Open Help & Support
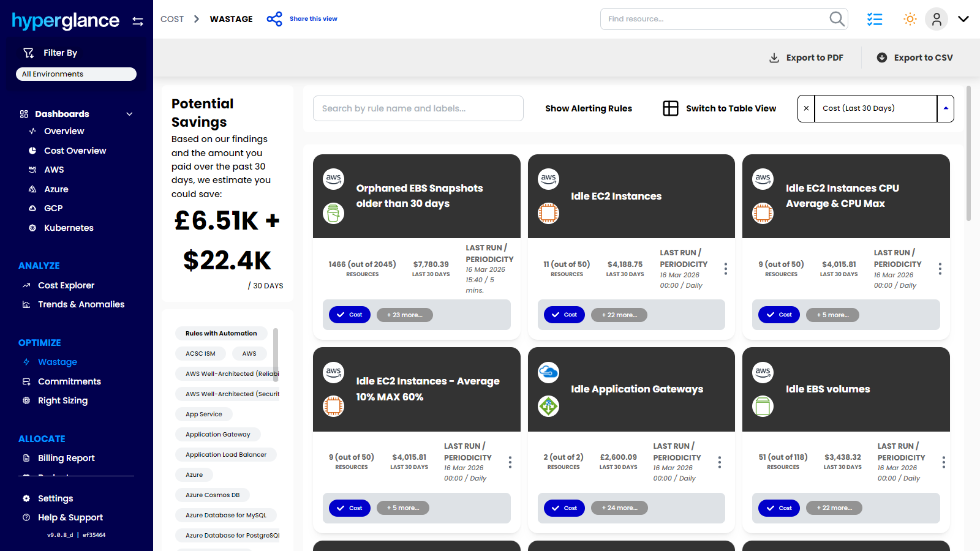980x551 pixels. pyautogui.click(x=70, y=517)
